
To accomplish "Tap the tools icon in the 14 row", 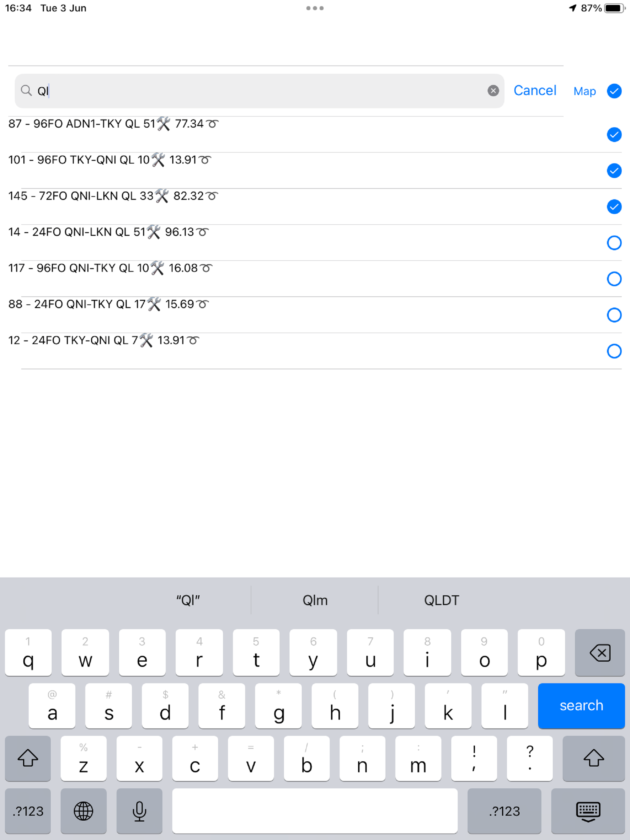I will click(154, 232).
